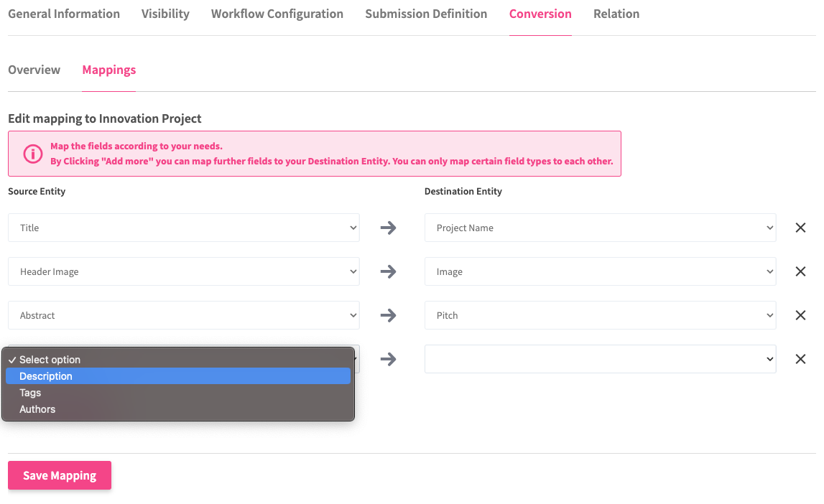Image resolution: width=824 pixels, height=504 pixels.
Task: Open the Project Name destination dropdown
Action: coord(600,228)
